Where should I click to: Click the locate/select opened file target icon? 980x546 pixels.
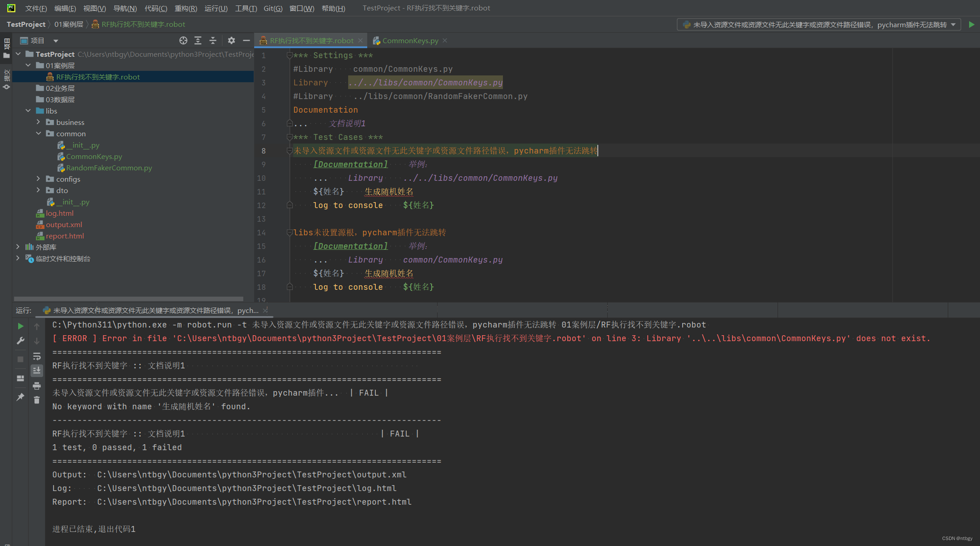[x=183, y=40]
